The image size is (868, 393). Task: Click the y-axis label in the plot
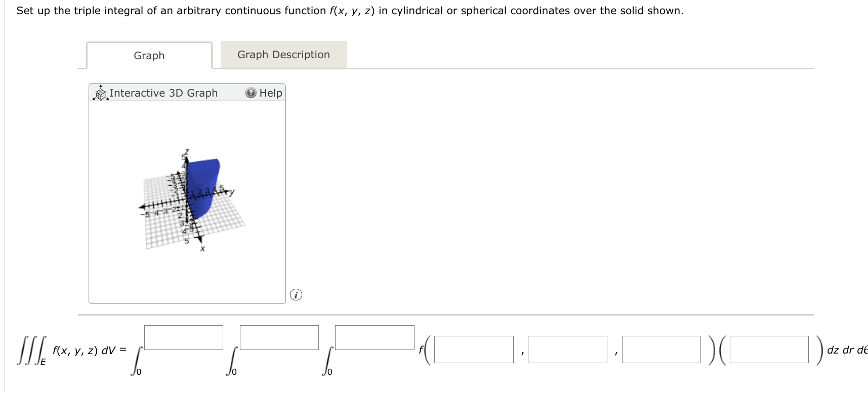(x=231, y=192)
